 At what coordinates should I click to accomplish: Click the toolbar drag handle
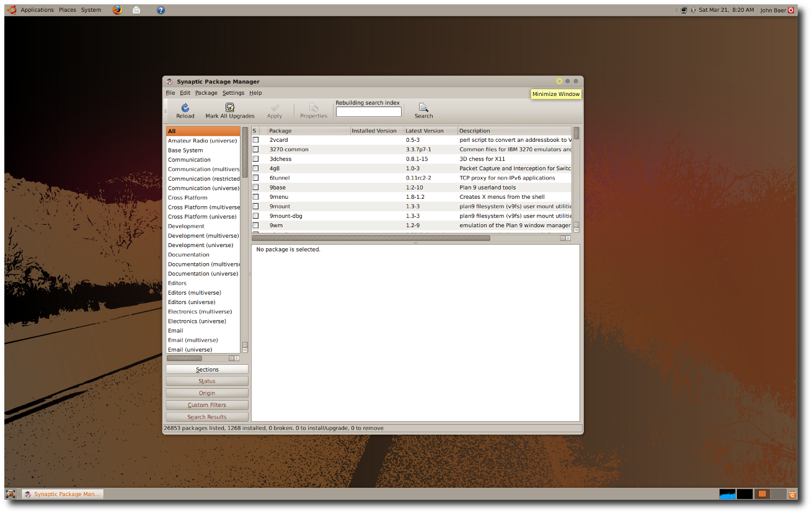click(165, 111)
